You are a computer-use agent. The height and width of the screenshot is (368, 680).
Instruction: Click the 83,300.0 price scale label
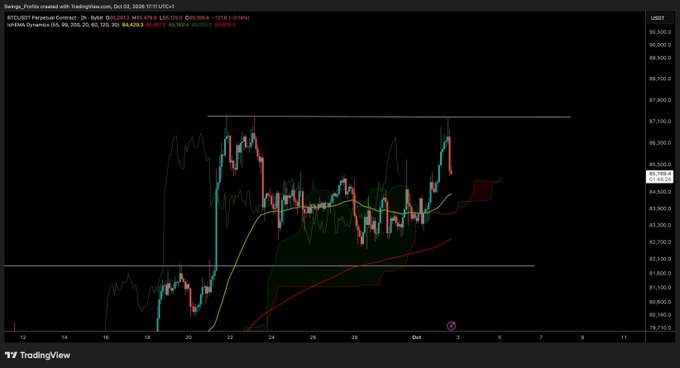click(x=660, y=225)
